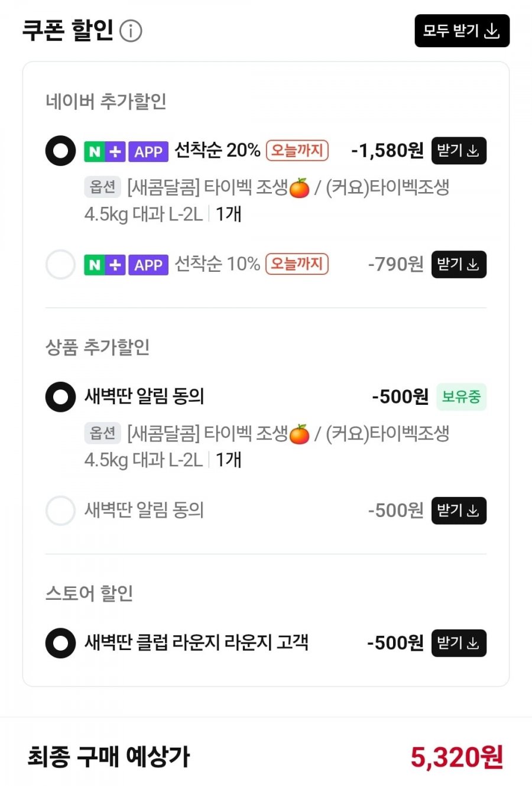Image resolution: width=532 pixels, height=786 pixels.
Task: Click the 옵션 tag under 상품 추가할인
Action: coord(102,433)
